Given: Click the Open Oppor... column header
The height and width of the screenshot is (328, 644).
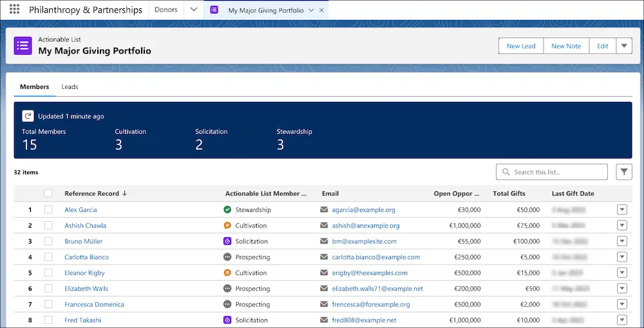Looking at the screenshot, I should coord(457,193).
